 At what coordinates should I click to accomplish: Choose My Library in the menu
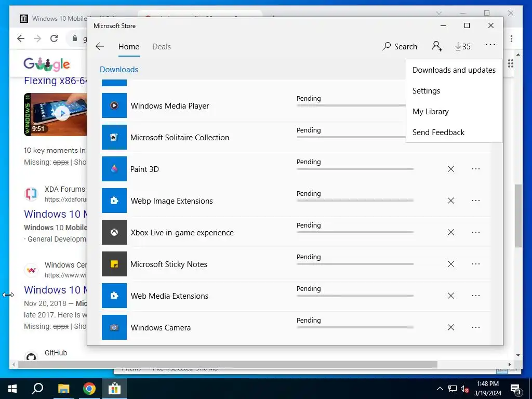click(454, 111)
